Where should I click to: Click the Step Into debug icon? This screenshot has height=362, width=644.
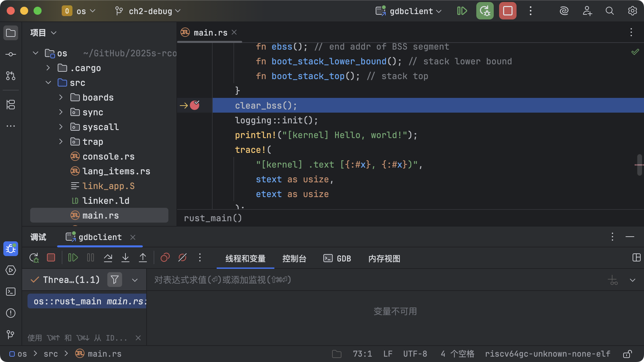pos(125,258)
